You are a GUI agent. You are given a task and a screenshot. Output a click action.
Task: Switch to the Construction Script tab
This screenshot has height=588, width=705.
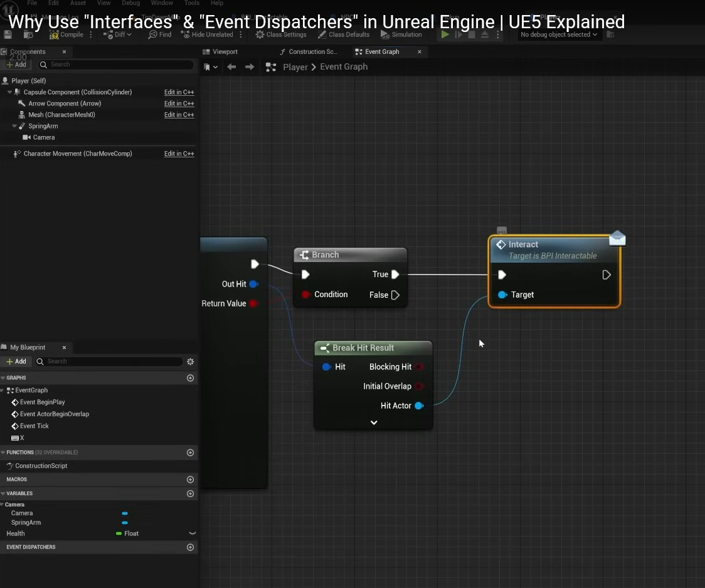[312, 52]
